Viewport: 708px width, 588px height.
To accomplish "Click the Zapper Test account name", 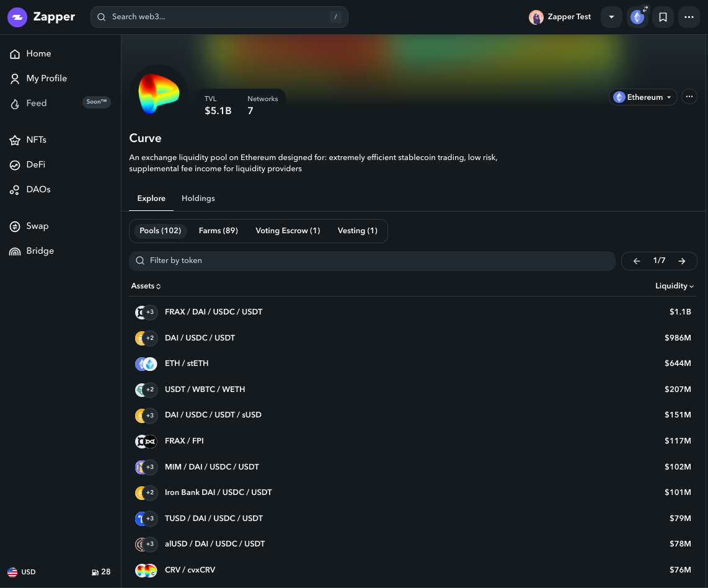I will click(x=569, y=17).
